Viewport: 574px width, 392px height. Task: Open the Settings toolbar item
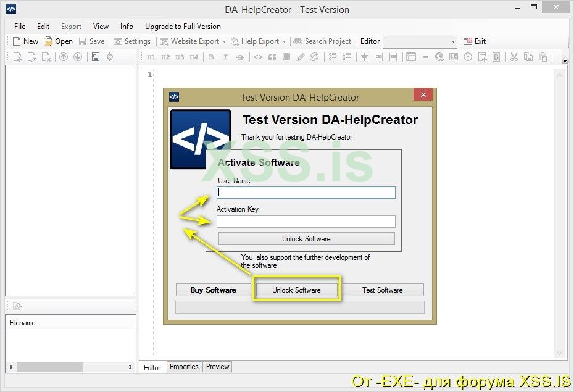tap(132, 41)
